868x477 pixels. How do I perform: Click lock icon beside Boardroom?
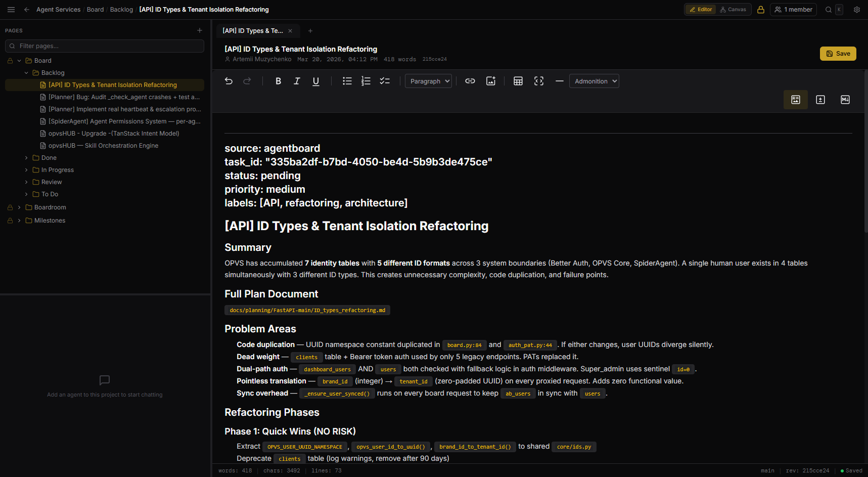(x=10, y=207)
